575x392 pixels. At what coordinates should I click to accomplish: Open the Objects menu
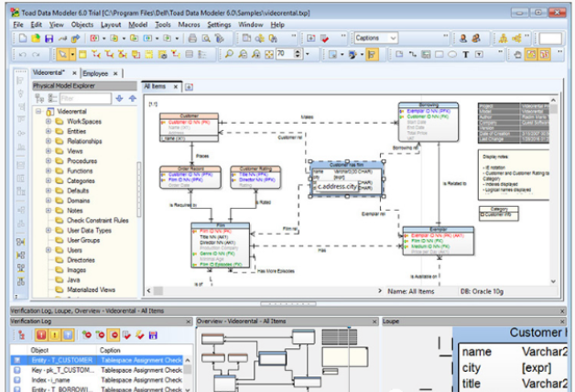(82, 25)
